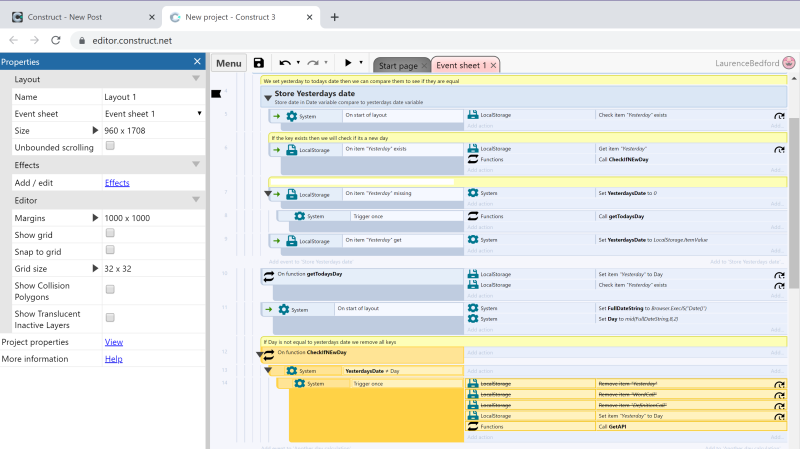Edit the layout Name field
Viewport: 800px width, 449px height.
pyautogui.click(x=154, y=96)
